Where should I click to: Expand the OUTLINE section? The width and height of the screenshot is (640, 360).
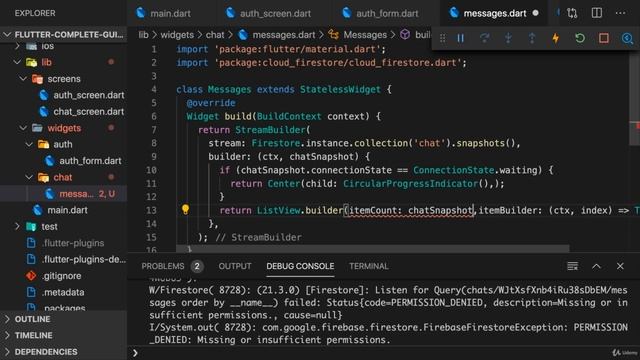tap(64, 319)
